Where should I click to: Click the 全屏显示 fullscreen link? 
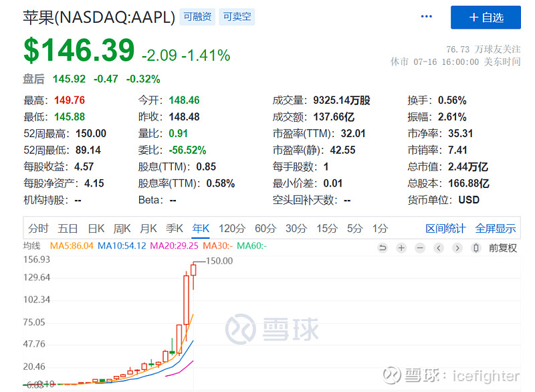tap(496, 228)
